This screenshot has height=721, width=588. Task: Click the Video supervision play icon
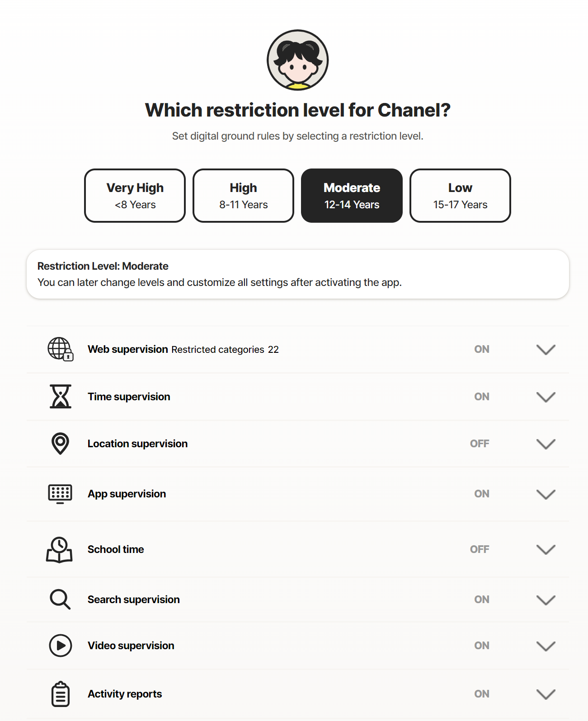(61, 646)
